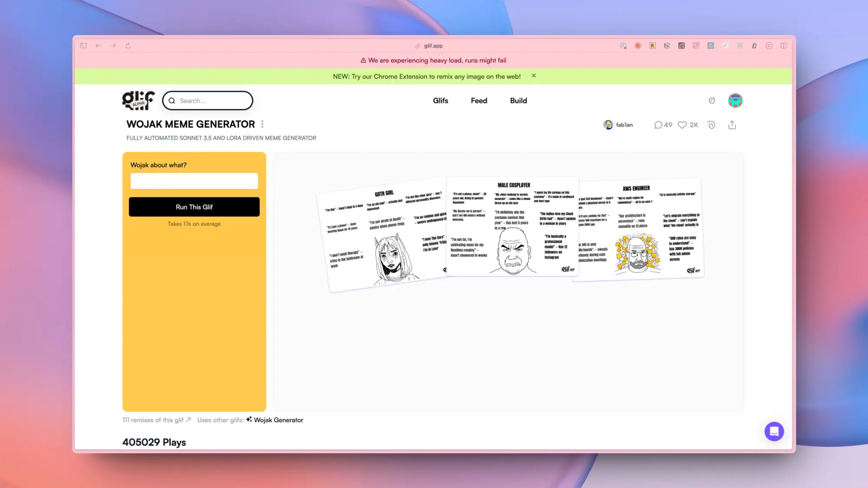868x488 pixels.
Task: Open the yellow R extension icon
Action: [652, 46]
